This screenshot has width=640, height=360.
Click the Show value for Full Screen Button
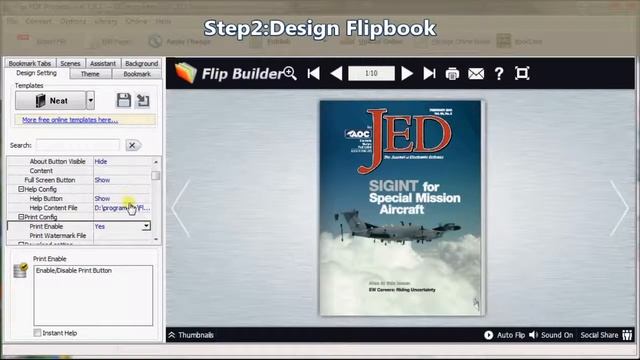pyautogui.click(x=102, y=180)
